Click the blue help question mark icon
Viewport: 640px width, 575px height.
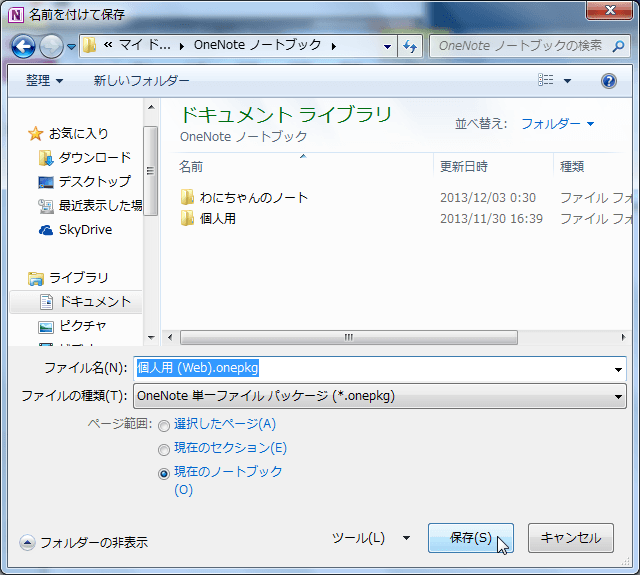pyautogui.click(x=609, y=81)
